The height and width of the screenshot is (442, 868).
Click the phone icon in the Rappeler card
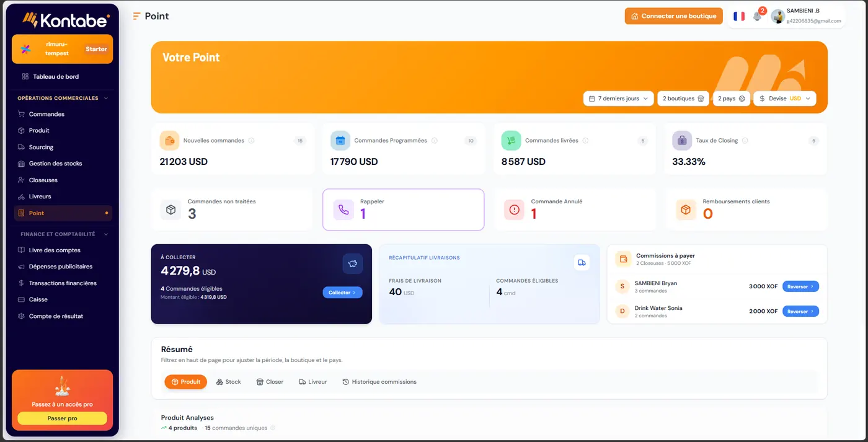(x=343, y=210)
